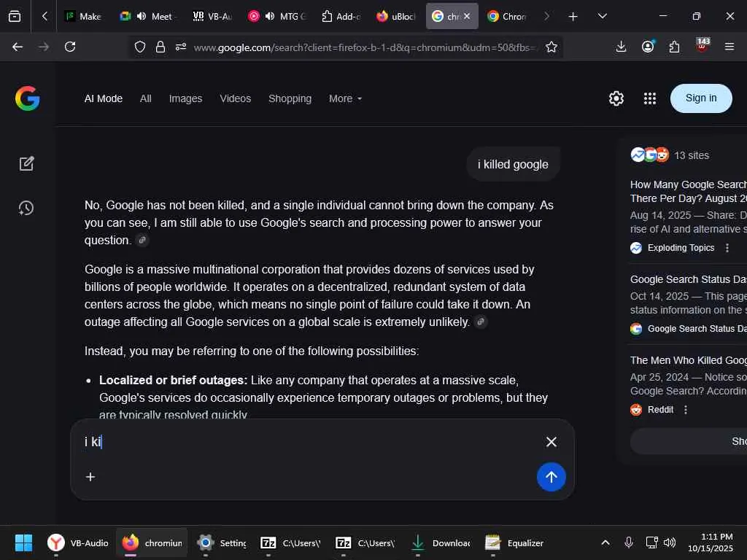Image resolution: width=747 pixels, height=560 pixels.
Task: Show tracking protection shield info
Action: 139,47
